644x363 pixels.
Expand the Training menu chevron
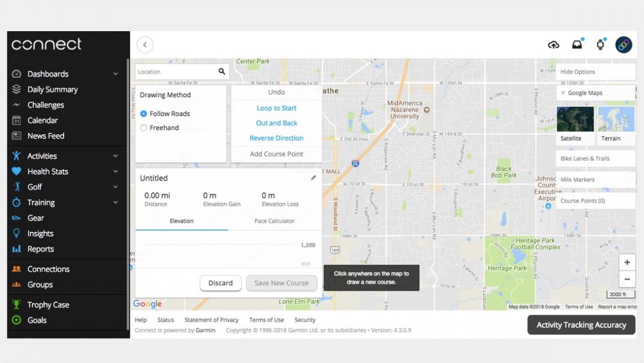(x=116, y=202)
